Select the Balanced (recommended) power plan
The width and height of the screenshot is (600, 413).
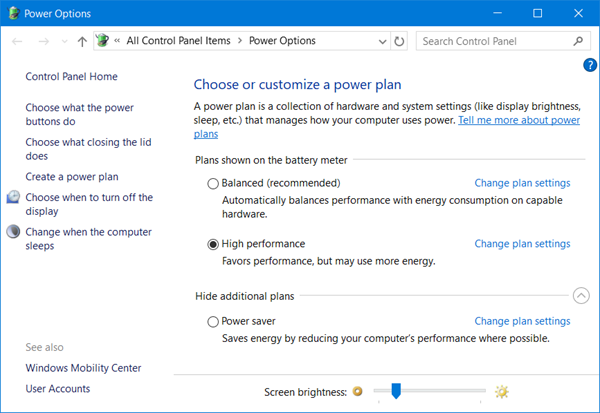tap(213, 184)
